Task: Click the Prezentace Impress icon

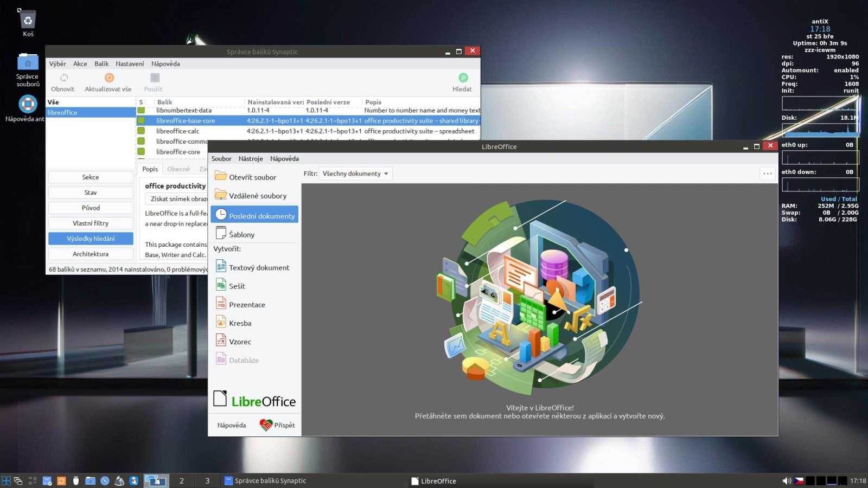Action: click(x=221, y=304)
